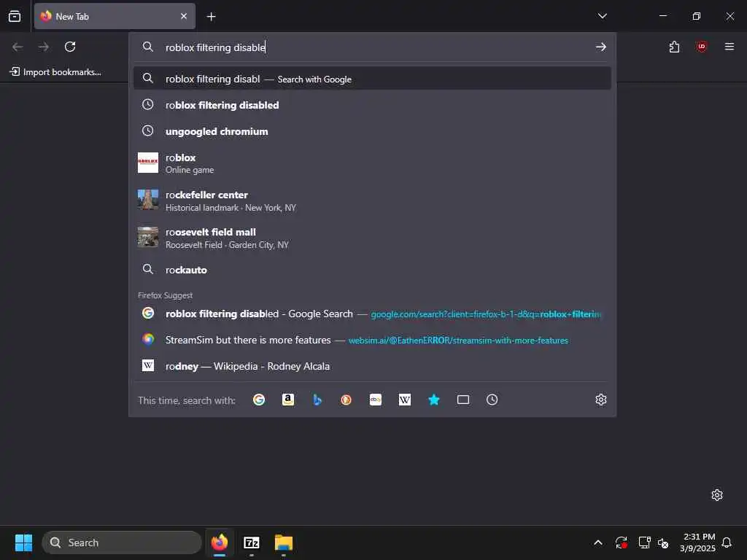Select the New Tab tab
Screen dimensions: 747x560
tap(115, 16)
